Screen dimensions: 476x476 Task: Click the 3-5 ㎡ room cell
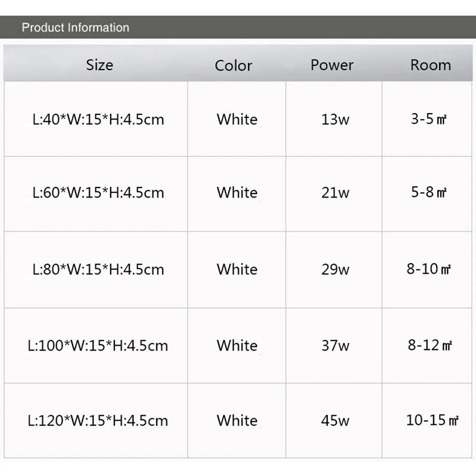pyautogui.click(x=428, y=119)
